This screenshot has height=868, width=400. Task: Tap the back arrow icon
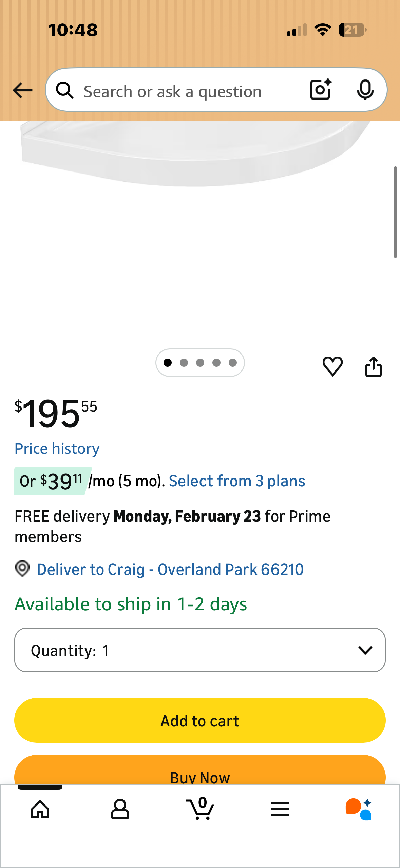(22, 90)
